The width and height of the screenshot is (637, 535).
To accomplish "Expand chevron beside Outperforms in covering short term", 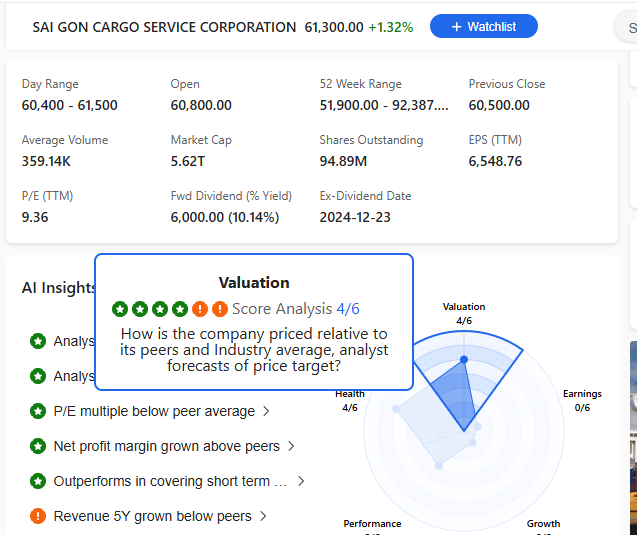I will pyautogui.click(x=301, y=481).
